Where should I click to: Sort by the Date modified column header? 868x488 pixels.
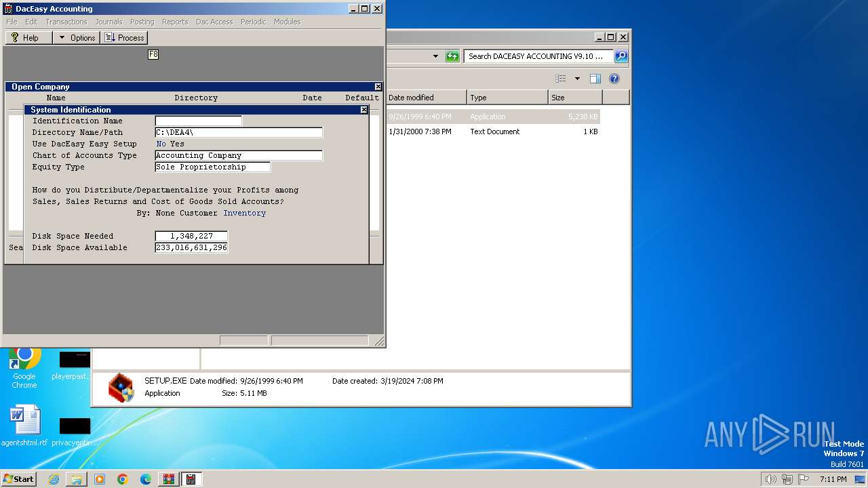(426, 98)
